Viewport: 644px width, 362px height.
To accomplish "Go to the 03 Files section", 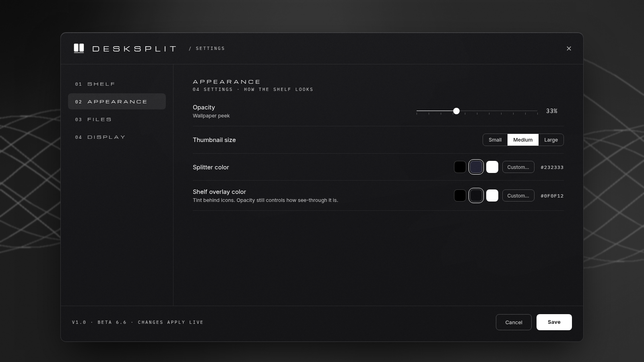I will [117, 119].
